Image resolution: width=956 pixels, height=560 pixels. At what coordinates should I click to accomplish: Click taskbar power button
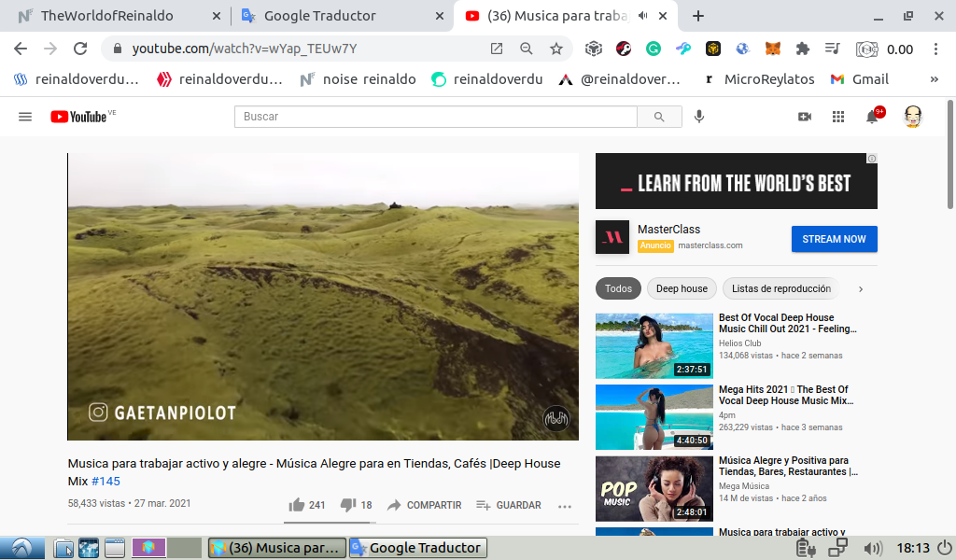pos(945,548)
